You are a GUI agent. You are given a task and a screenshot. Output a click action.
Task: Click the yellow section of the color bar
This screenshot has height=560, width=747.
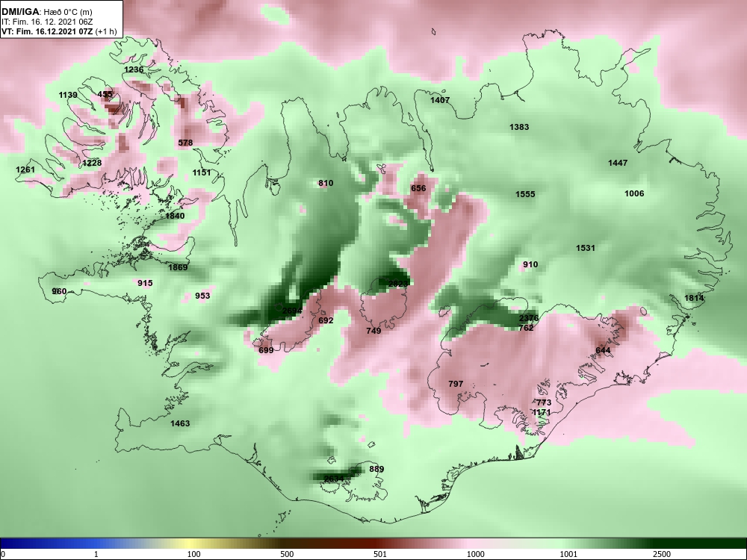point(190,544)
